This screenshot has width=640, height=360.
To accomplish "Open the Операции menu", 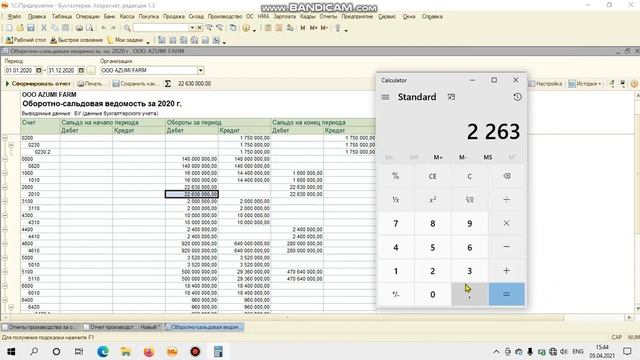I will (87, 16).
